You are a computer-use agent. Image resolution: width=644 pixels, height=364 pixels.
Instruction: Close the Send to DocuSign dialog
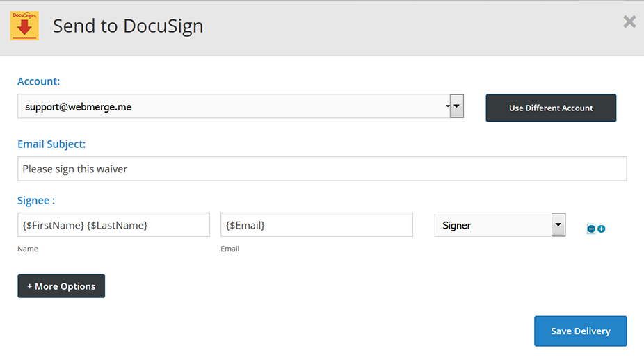[x=629, y=22]
